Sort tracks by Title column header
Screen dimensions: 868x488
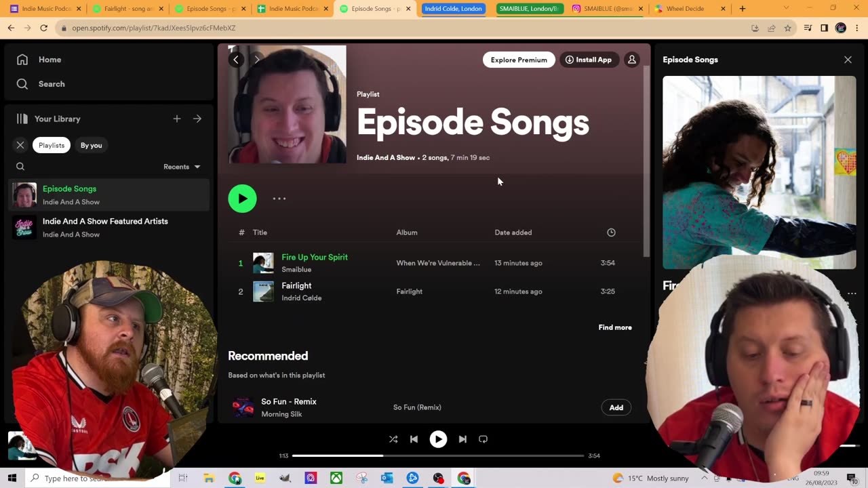click(x=260, y=232)
